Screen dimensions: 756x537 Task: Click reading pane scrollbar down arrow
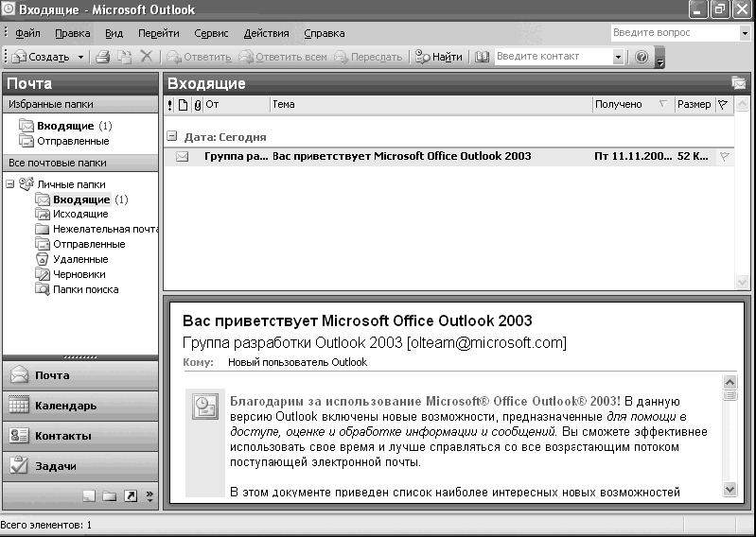(x=730, y=490)
